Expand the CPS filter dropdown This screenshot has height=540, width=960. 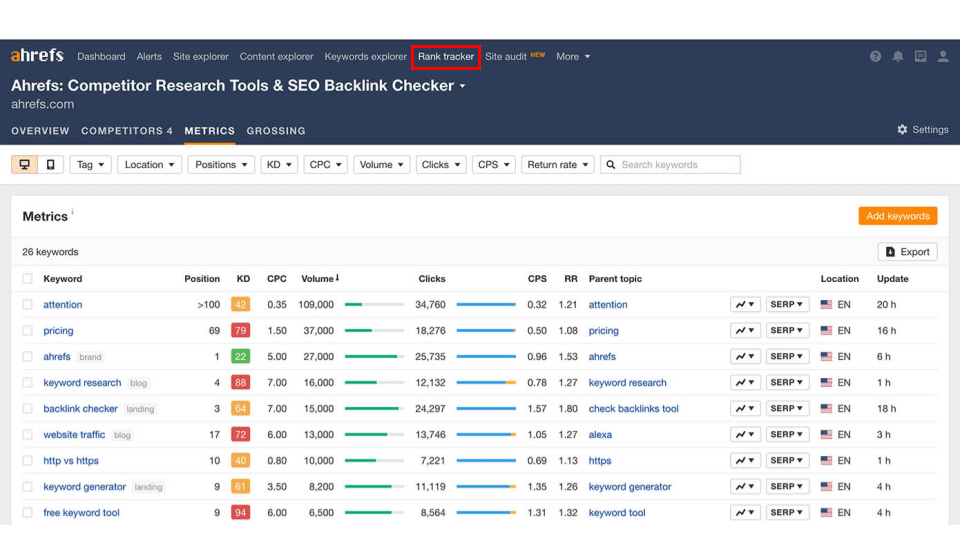click(x=493, y=165)
